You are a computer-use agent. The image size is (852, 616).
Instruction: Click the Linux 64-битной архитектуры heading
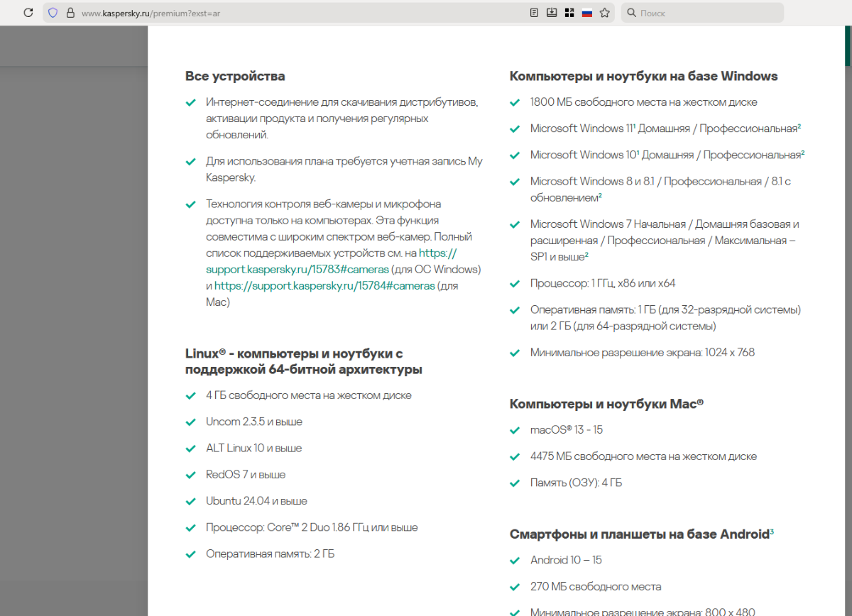point(304,361)
